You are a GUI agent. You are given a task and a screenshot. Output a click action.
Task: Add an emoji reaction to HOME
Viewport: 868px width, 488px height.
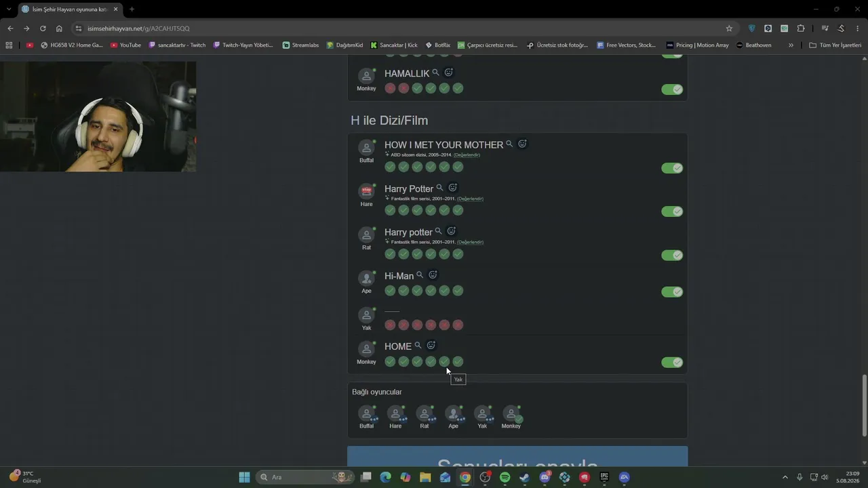[x=431, y=345]
